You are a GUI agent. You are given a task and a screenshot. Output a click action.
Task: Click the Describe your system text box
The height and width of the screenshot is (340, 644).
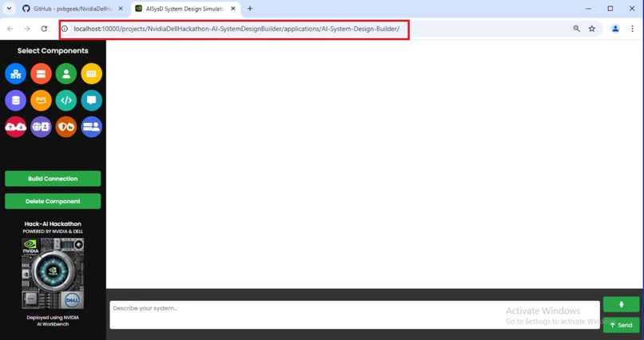point(355,315)
